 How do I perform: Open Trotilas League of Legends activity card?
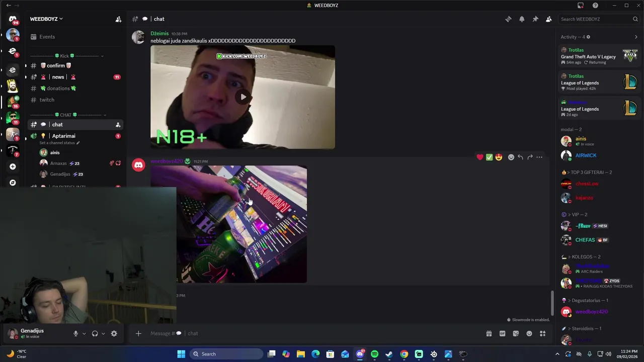[599, 82]
